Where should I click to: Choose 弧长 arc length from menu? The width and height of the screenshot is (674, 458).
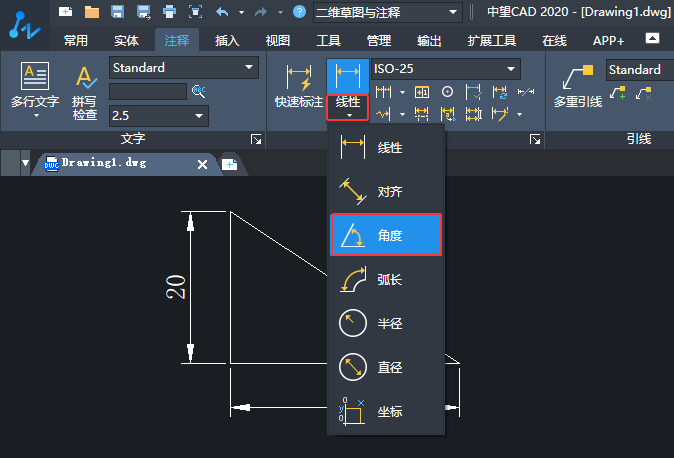386,280
